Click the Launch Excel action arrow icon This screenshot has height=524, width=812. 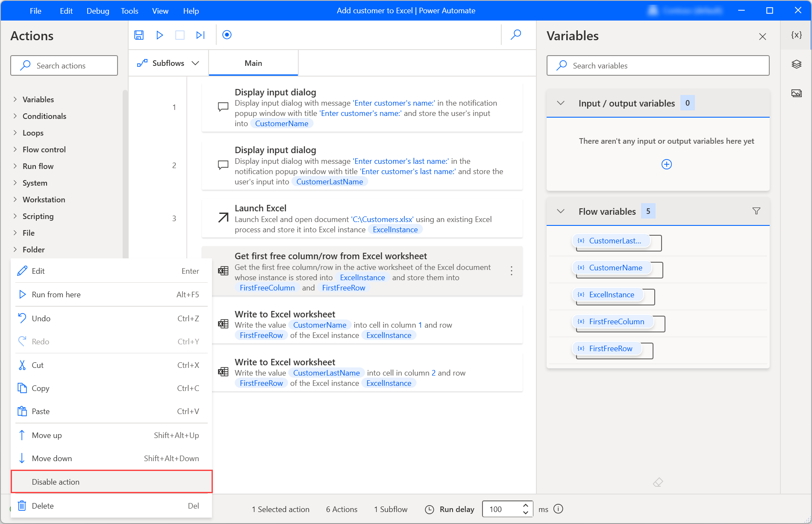(x=223, y=218)
